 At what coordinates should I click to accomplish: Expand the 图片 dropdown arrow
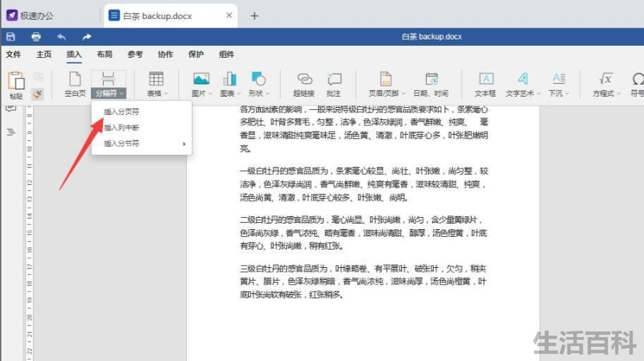(x=210, y=94)
